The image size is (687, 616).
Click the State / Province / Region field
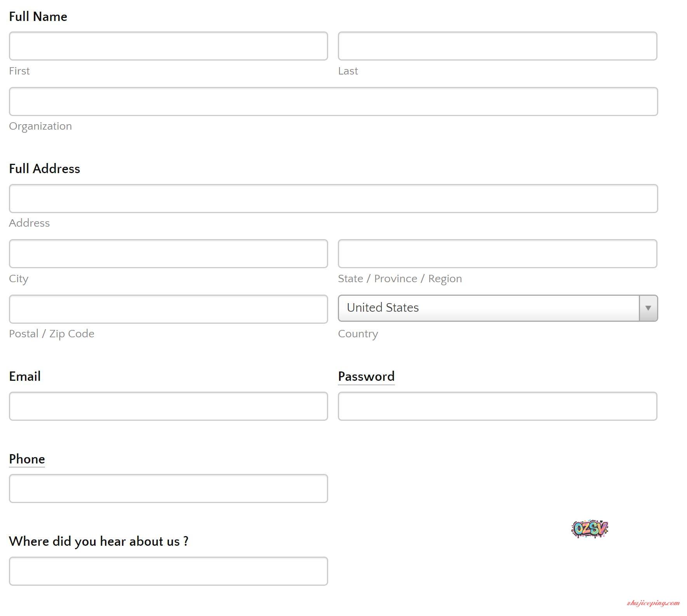point(497,254)
